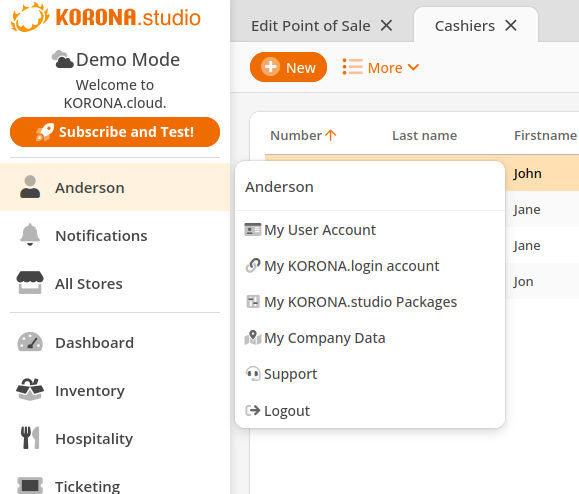The width and height of the screenshot is (579, 494).
Task: Sort by Firstname column header
Action: [545, 135]
